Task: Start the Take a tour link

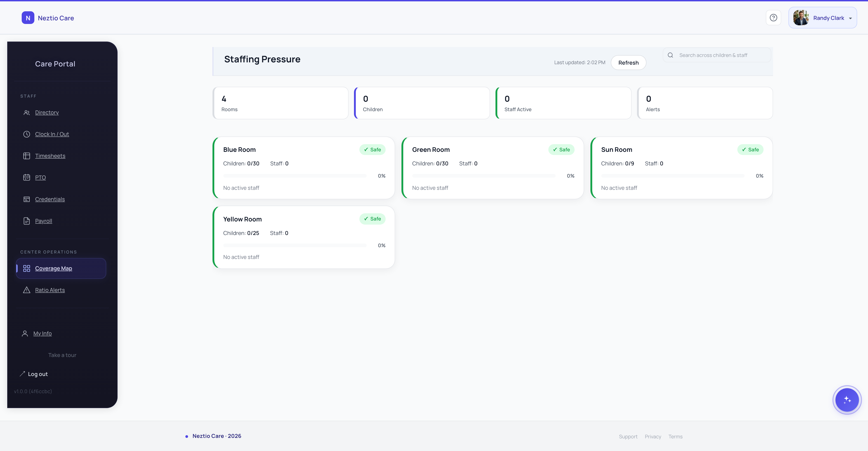Action: click(62, 355)
